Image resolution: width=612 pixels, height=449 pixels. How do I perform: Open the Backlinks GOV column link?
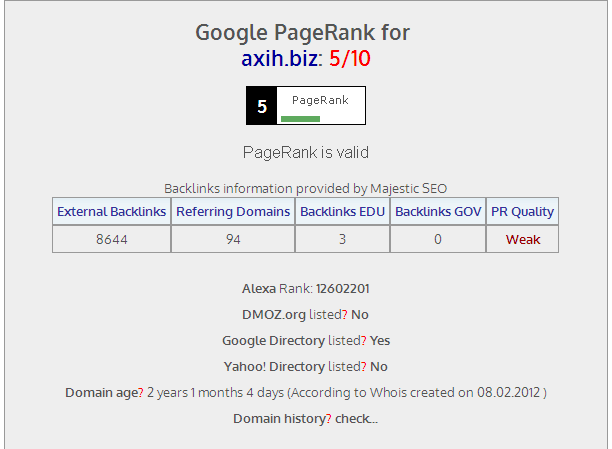click(x=438, y=212)
